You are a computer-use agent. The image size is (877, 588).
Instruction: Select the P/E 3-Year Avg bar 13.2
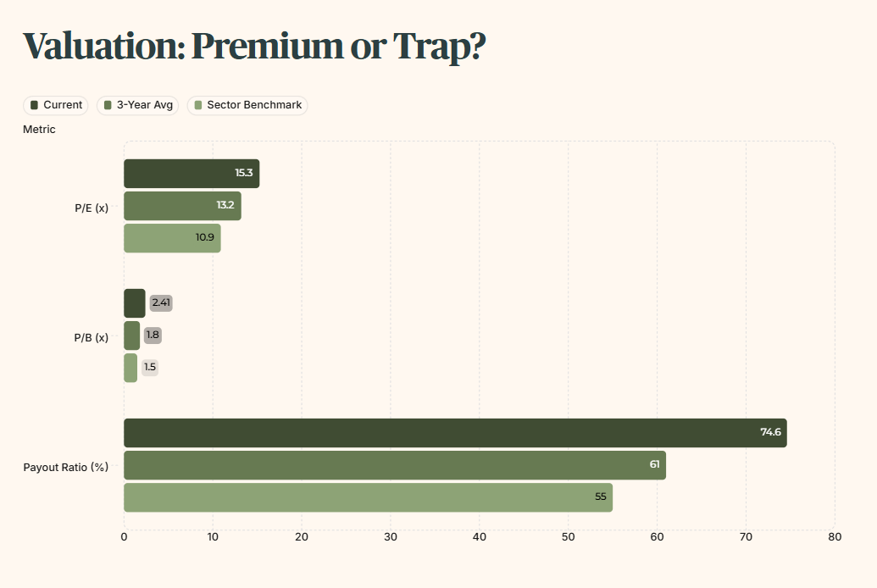182,206
